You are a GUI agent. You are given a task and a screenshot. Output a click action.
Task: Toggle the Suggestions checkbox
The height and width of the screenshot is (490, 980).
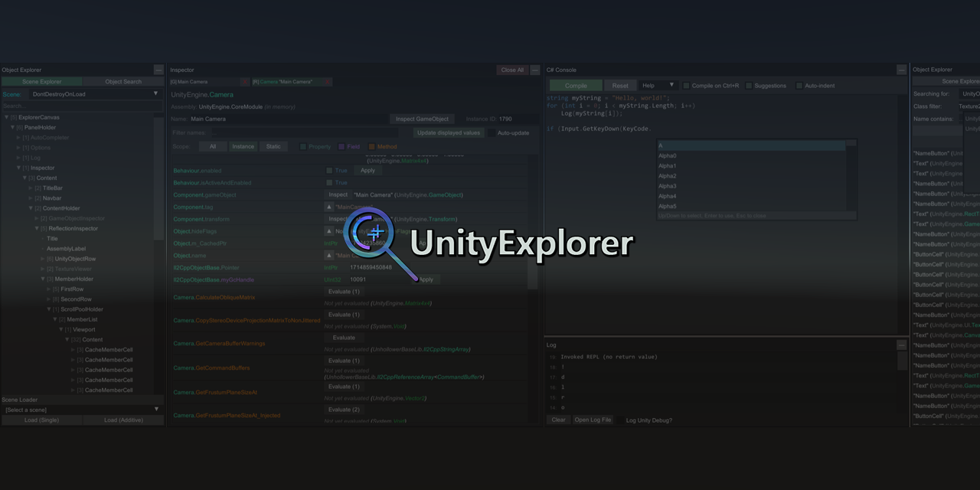pyautogui.click(x=749, y=86)
